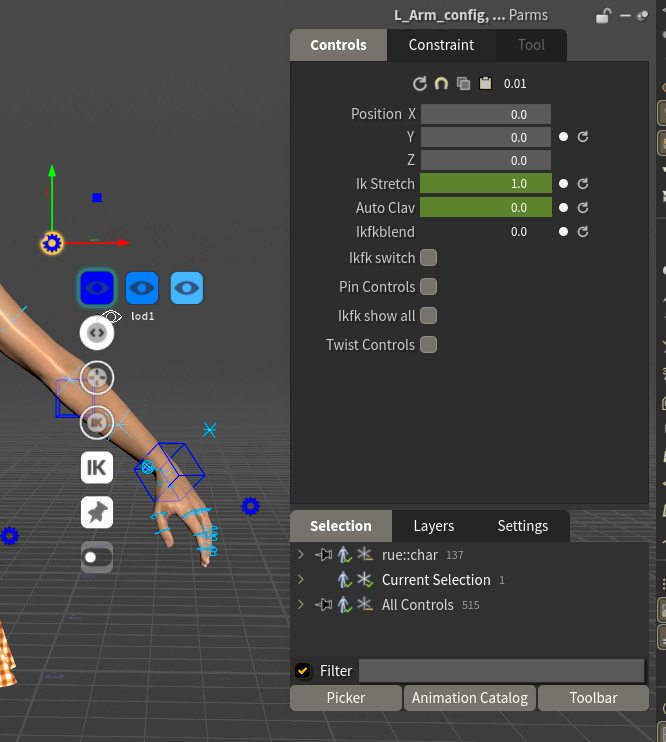The image size is (666, 742).
Task: Click the character figure icon on rue::char row
Action: pyautogui.click(x=345, y=555)
